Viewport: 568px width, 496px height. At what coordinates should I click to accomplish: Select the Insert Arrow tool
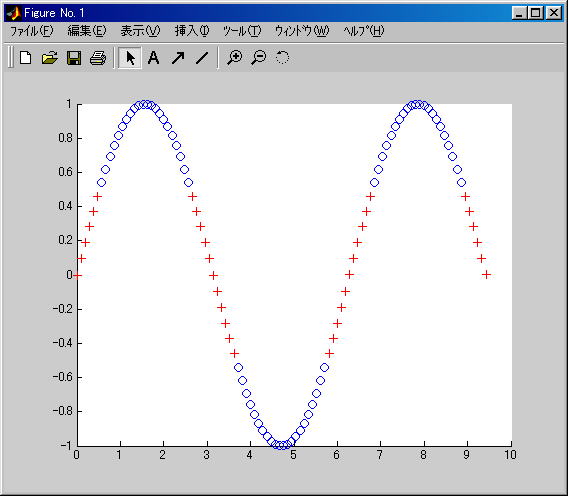178,58
